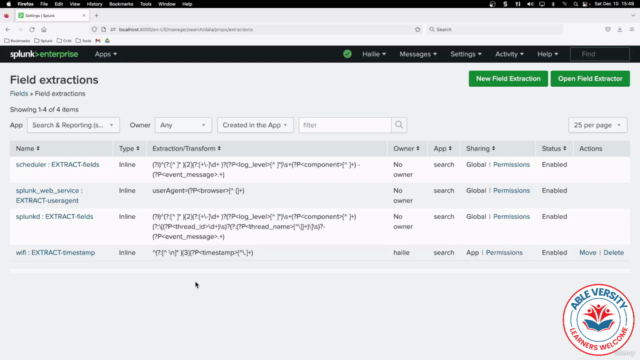Open Firefox downloads icon

[x=620, y=29]
